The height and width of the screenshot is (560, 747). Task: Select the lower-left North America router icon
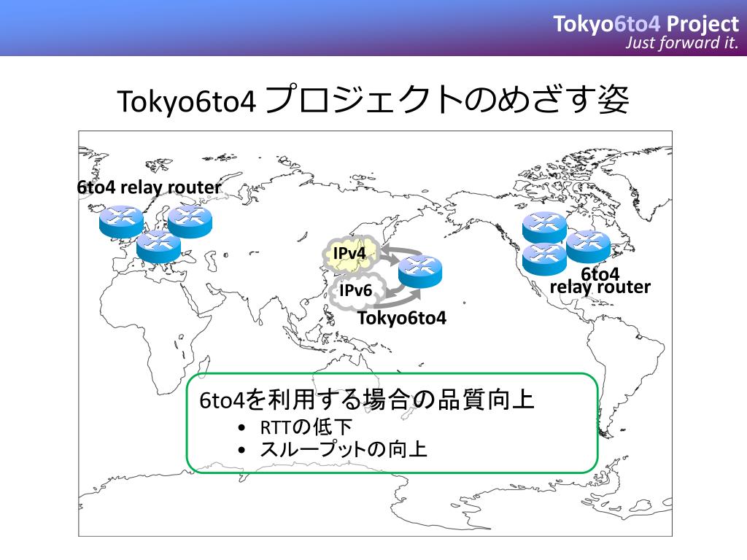click(544, 259)
